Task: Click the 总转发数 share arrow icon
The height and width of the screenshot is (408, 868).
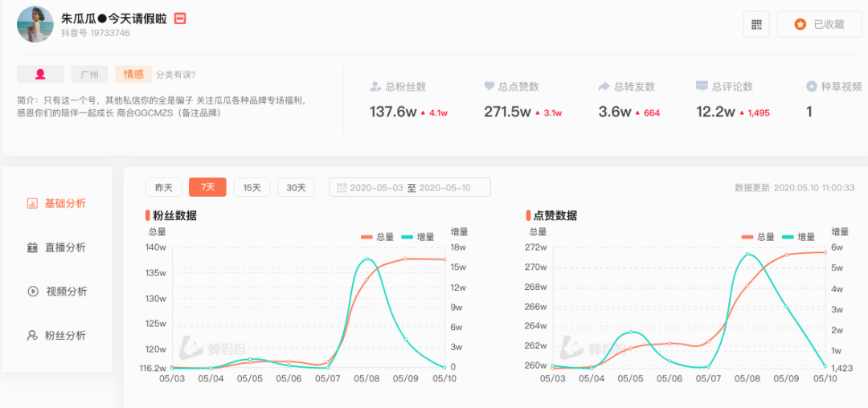Action: coord(604,86)
